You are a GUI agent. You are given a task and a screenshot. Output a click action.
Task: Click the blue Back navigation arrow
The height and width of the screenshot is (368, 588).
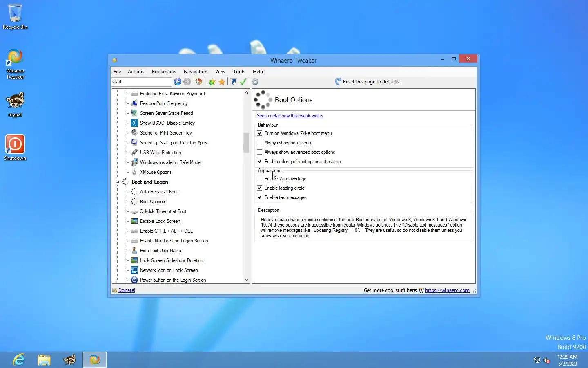point(178,82)
